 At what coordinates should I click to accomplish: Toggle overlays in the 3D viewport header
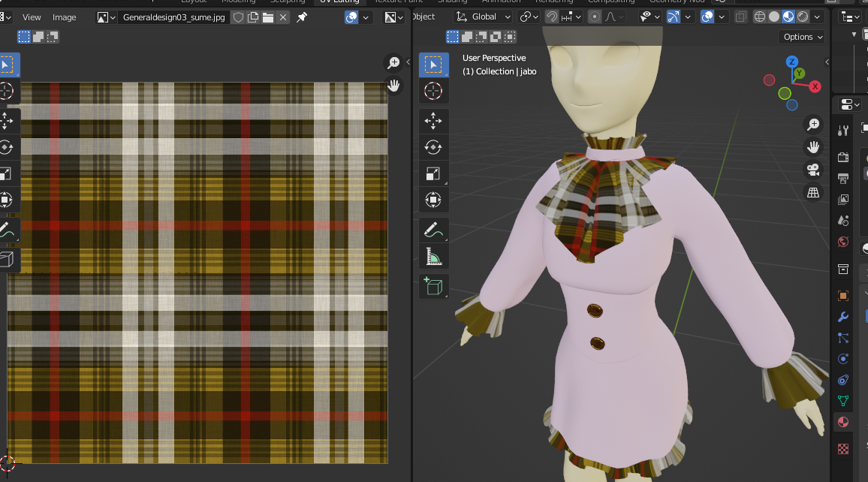707,17
